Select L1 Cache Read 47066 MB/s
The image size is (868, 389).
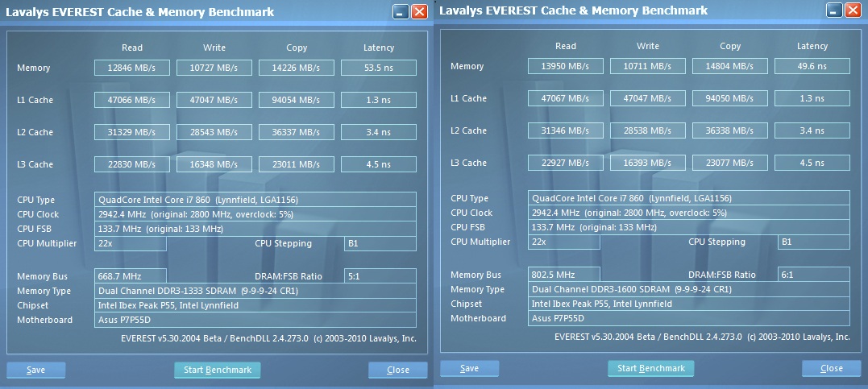click(x=131, y=100)
